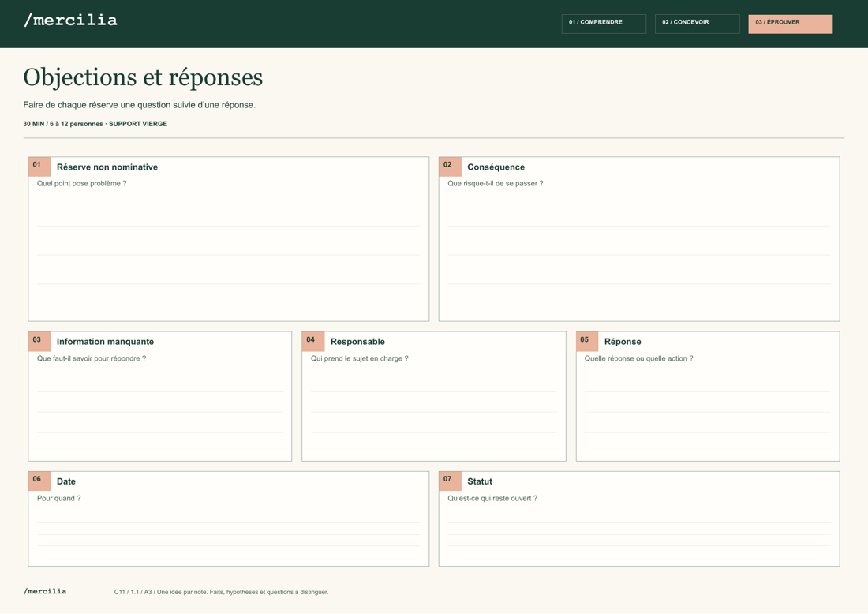The image size is (868, 614).
Task: Open the 01 / COMPRENDRE tab
Action: tap(604, 24)
